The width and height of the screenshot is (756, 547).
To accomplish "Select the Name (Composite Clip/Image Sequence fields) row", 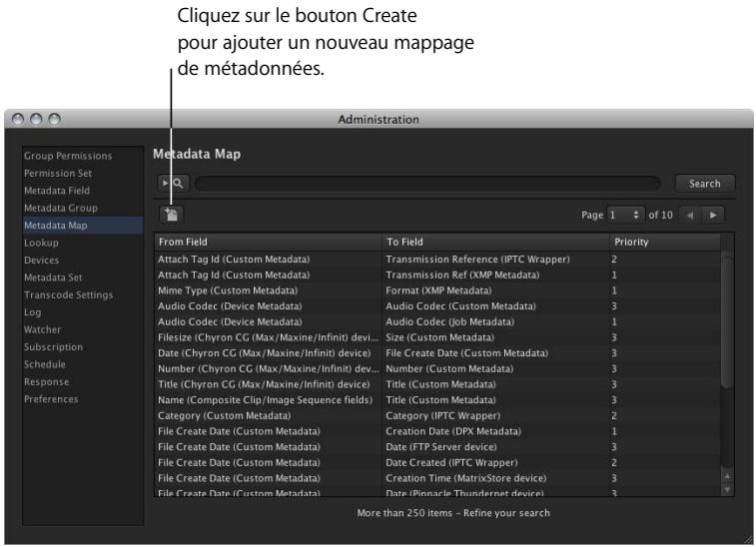I will (437, 400).
